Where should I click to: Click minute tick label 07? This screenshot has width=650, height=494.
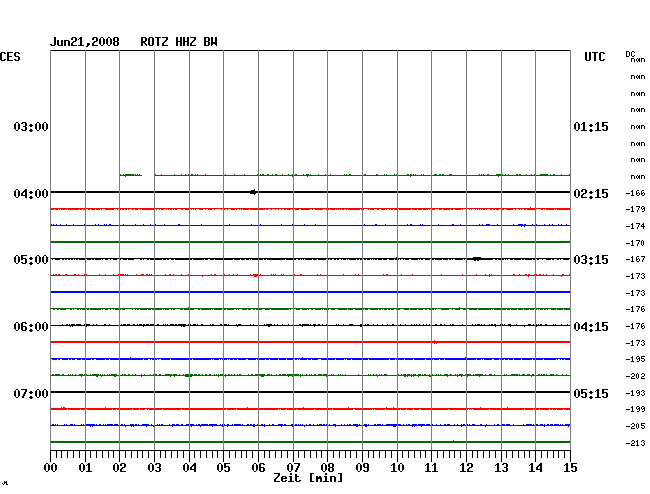pos(293,468)
